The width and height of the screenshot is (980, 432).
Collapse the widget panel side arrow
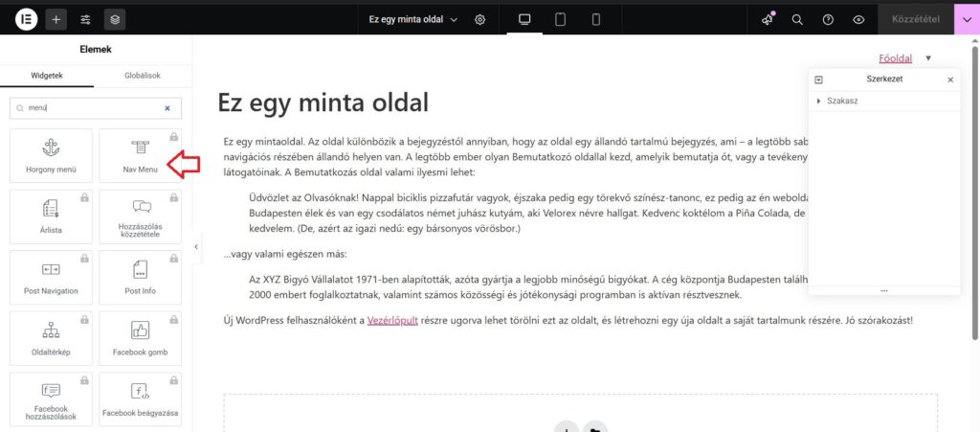(196, 247)
